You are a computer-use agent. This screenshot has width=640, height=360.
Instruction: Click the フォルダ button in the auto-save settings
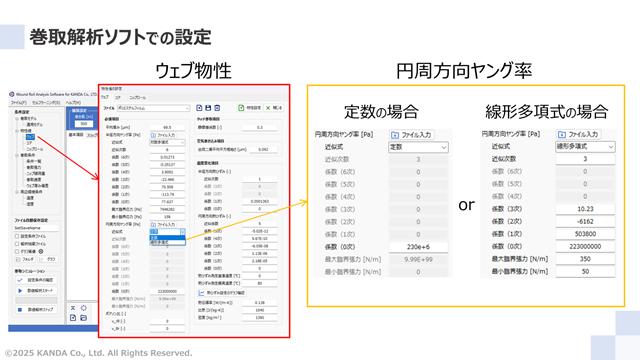(x=24, y=259)
